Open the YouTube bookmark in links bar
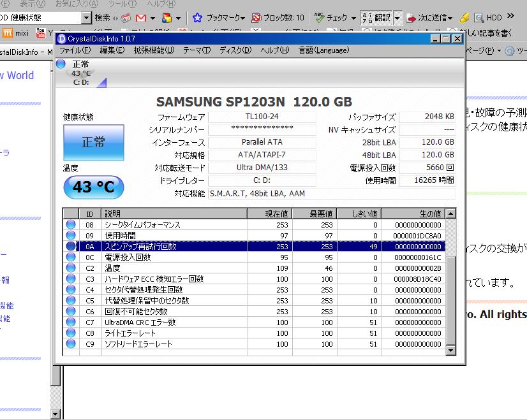This screenshot has height=420, width=527. point(41,33)
